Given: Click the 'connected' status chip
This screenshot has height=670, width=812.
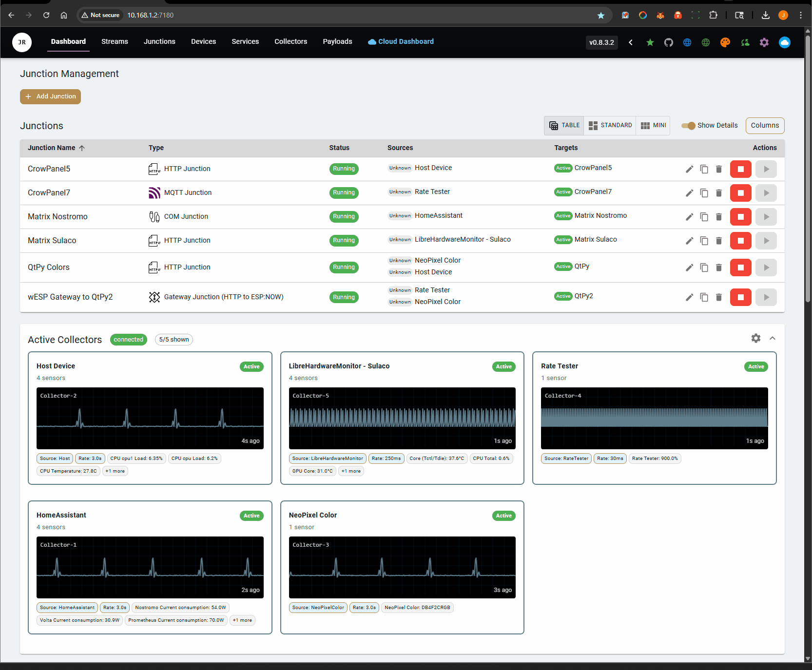Looking at the screenshot, I should tap(129, 340).
